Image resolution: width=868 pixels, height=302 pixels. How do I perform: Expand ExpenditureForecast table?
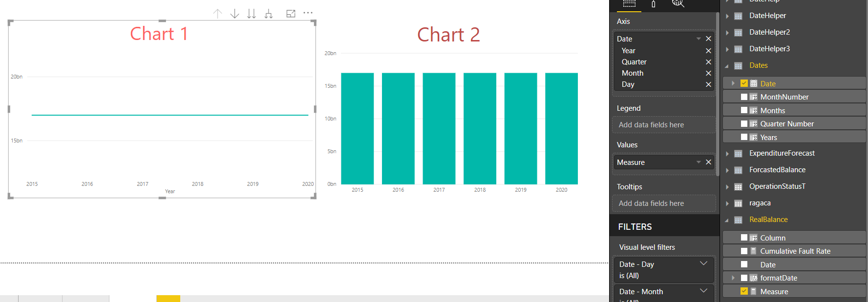click(x=727, y=154)
